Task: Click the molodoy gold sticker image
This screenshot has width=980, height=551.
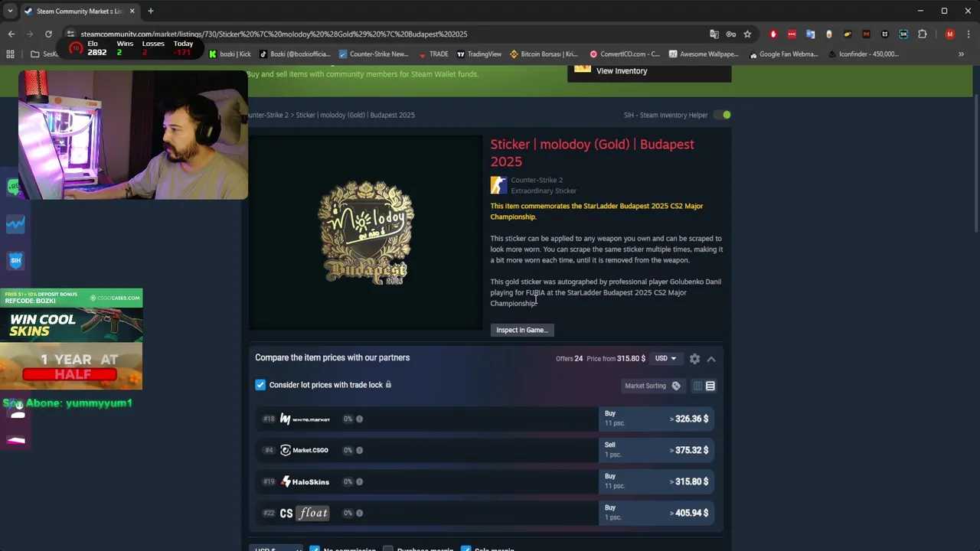Action: (x=366, y=233)
